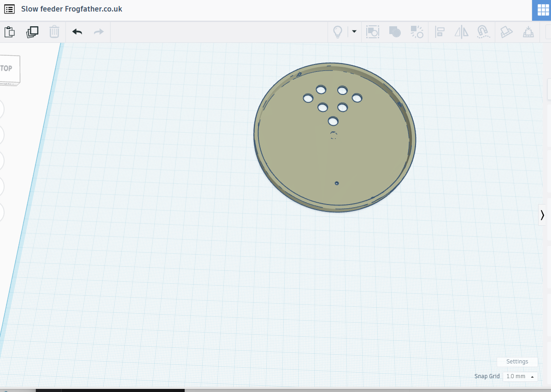Open the Snap Grid 1.0 mm dropdown
This screenshot has width=551, height=392.
520,376
